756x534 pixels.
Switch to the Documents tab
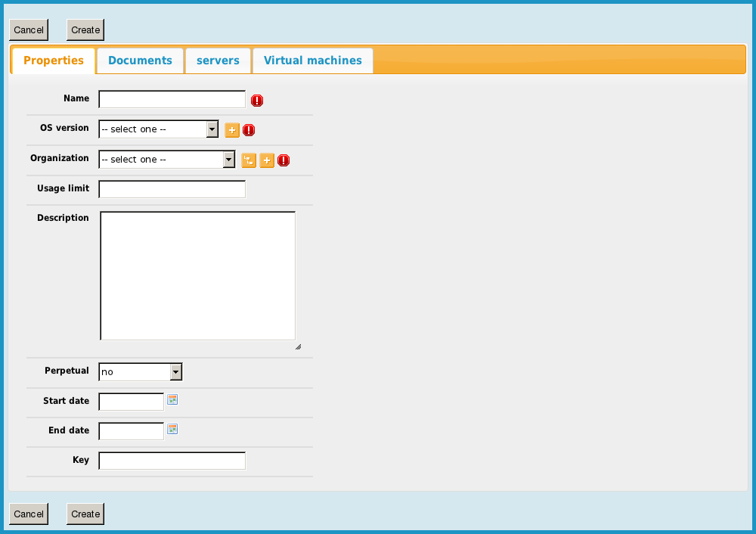140,61
